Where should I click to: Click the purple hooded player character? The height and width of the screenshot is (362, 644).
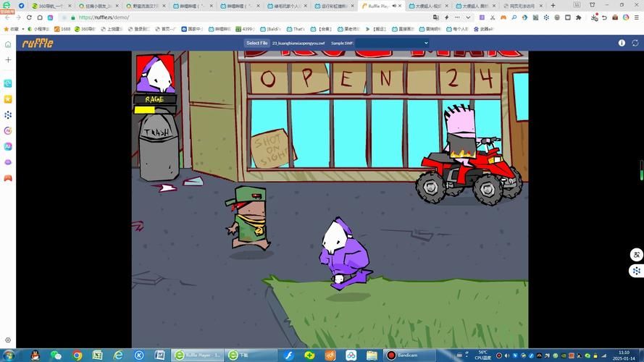click(x=344, y=253)
